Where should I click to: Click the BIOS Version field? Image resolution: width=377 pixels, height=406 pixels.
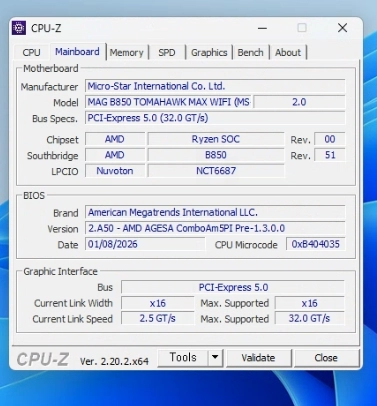pyautogui.click(x=215, y=228)
